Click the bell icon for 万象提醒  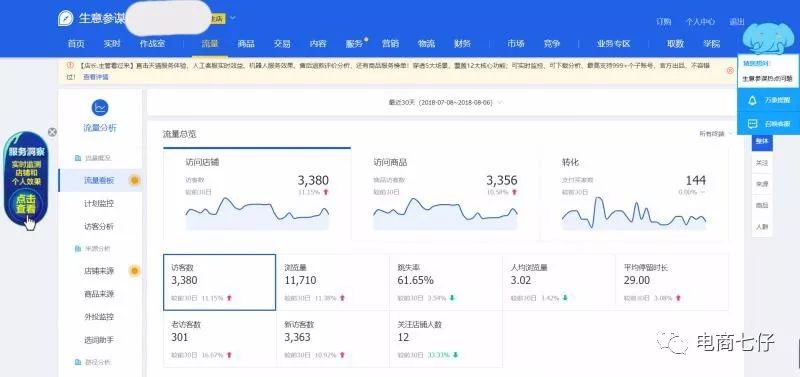pyautogui.click(x=752, y=100)
